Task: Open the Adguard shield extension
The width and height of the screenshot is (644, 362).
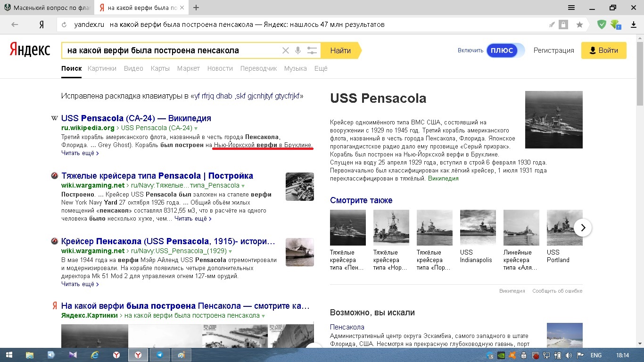Action: point(602,25)
